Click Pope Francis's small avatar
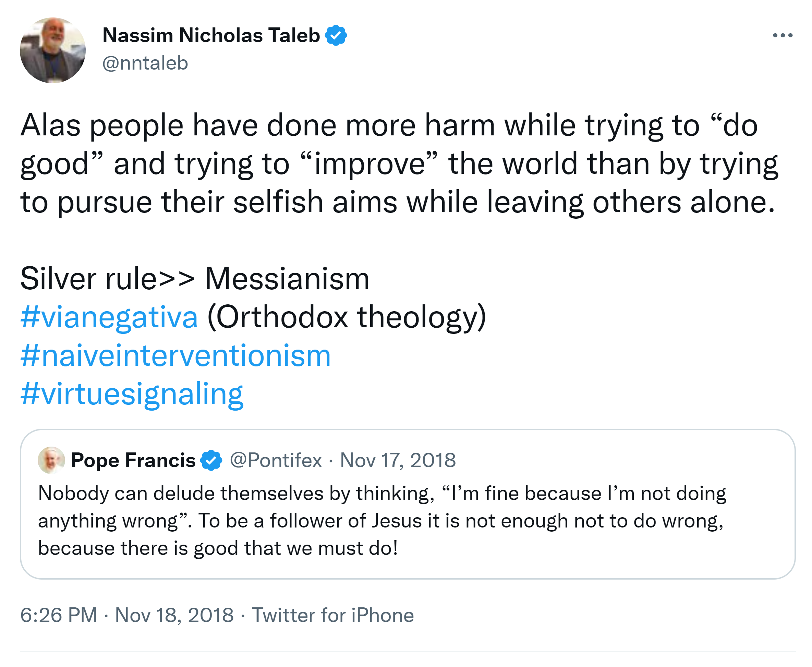 pos(51,460)
